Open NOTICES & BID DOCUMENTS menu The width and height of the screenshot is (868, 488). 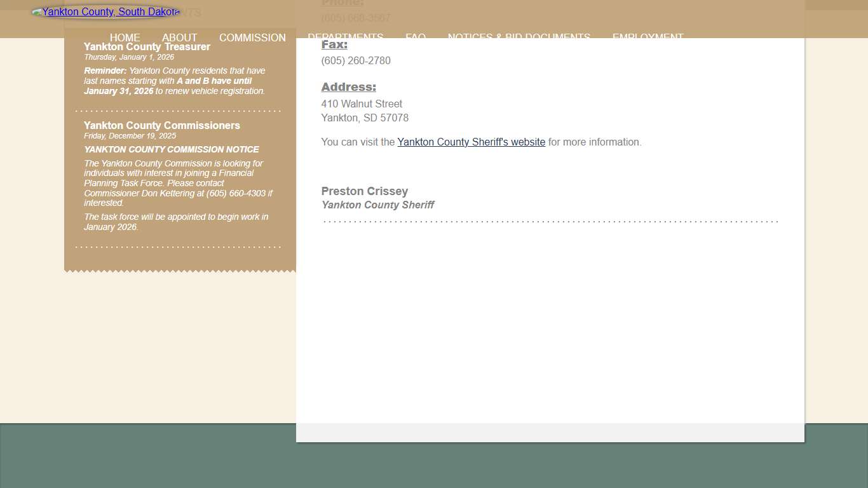pyautogui.click(x=519, y=37)
